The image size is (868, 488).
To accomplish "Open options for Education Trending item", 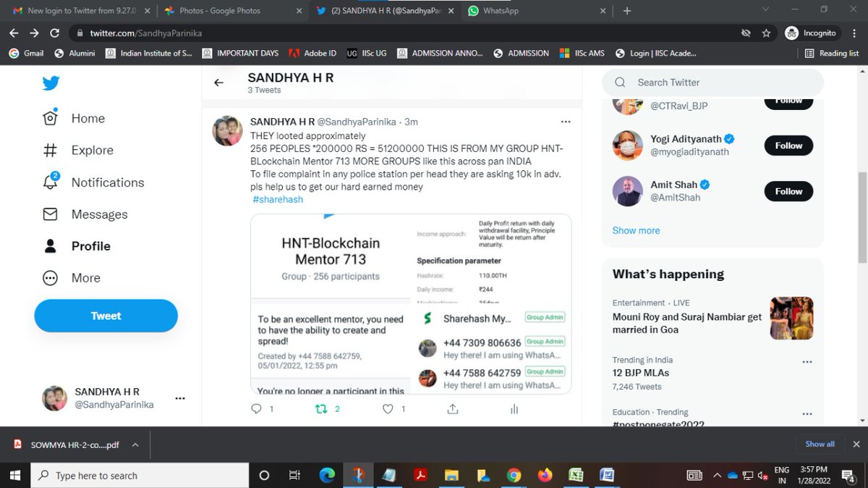I will [x=807, y=413].
